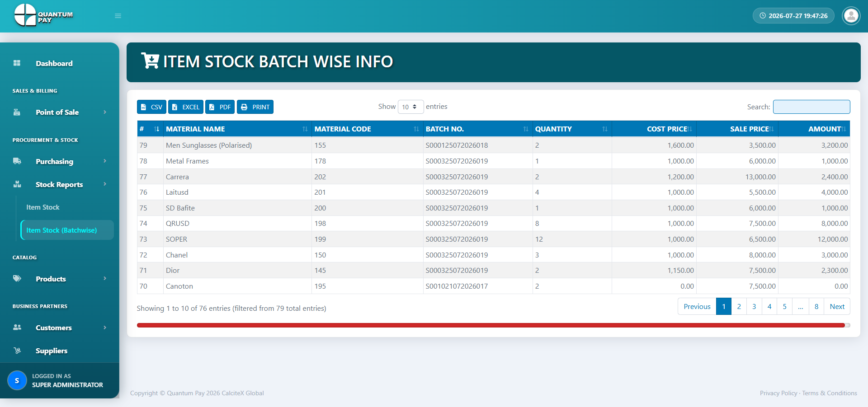Toggle the sidebar hamburger menu icon
The width and height of the screenshot is (868, 407).
click(x=118, y=16)
